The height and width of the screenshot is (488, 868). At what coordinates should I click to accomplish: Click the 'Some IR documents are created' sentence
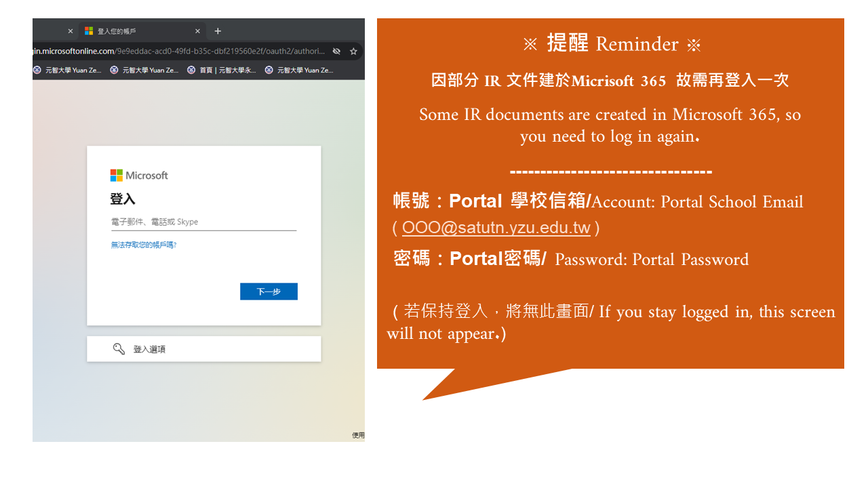[610, 125]
